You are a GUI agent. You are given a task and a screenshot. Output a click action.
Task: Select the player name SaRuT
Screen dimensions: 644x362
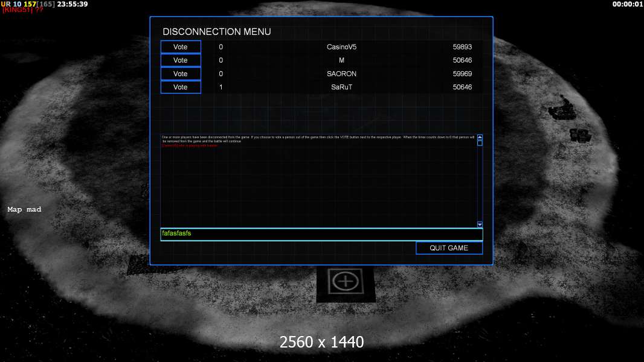point(342,87)
